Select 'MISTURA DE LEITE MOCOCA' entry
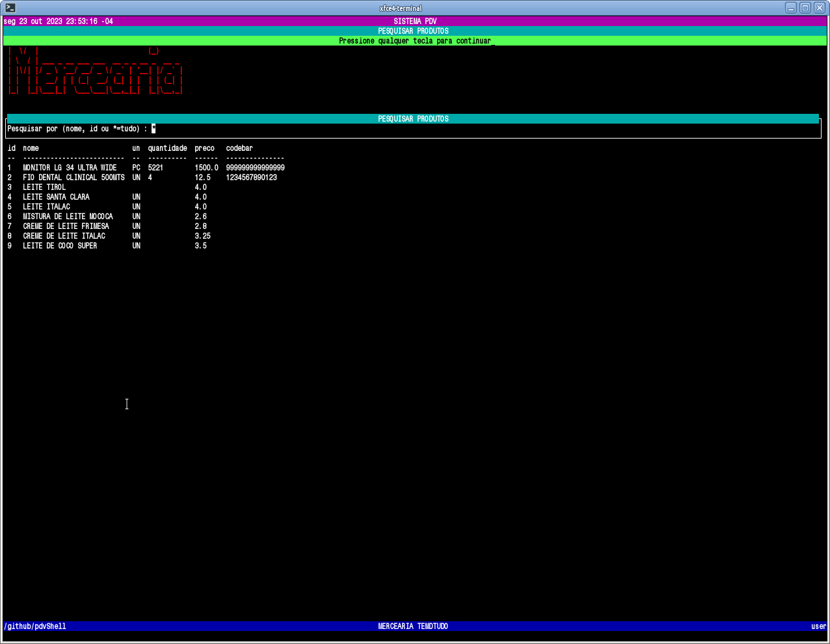830x644 pixels. pyautogui.click(x=68, y=217)
